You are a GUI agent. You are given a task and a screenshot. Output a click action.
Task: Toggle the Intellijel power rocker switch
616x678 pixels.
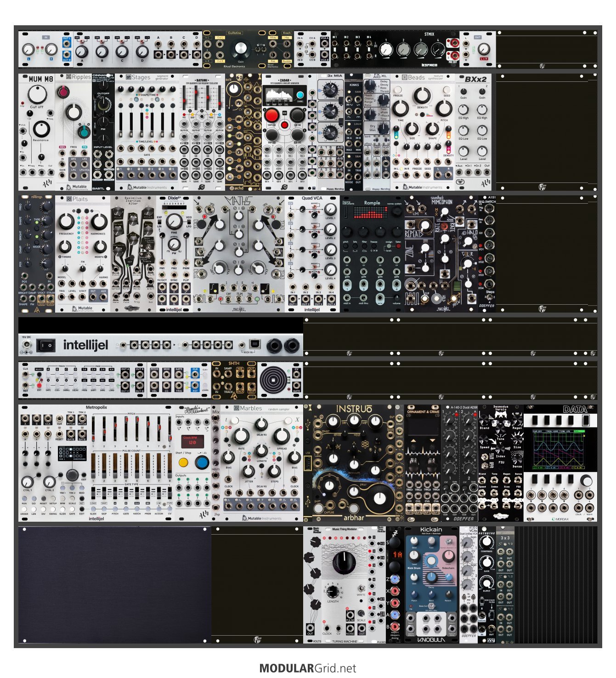(x=46, y=345)
